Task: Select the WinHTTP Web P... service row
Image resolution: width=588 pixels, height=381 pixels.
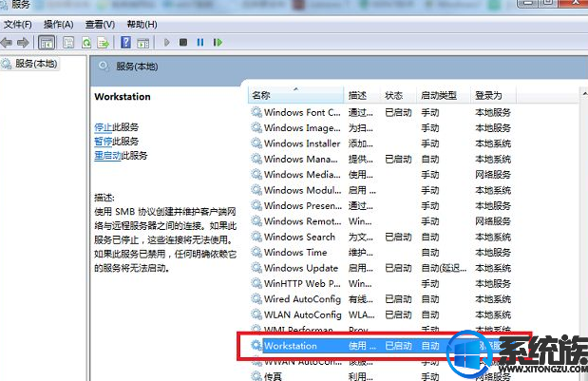Action: pyautogui.click(x=381, y=283)
